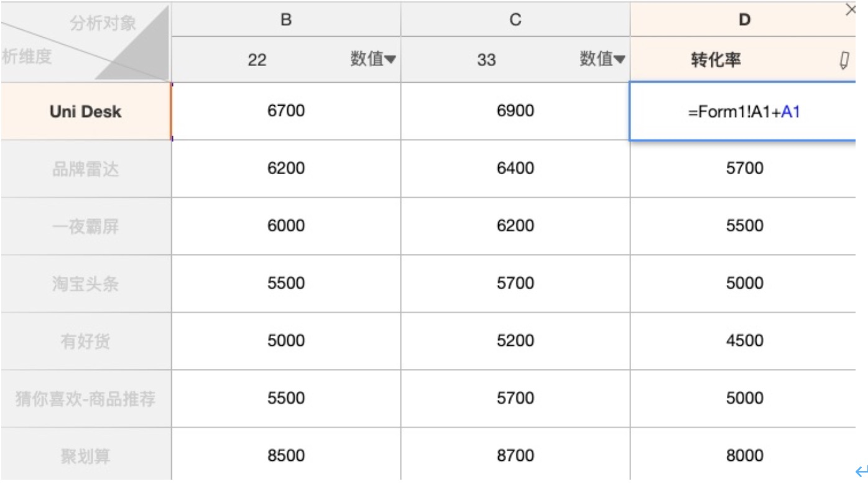The height and width of the screenshot is (484, 868).
Task: Select column B header
Action: coord(286,20)
